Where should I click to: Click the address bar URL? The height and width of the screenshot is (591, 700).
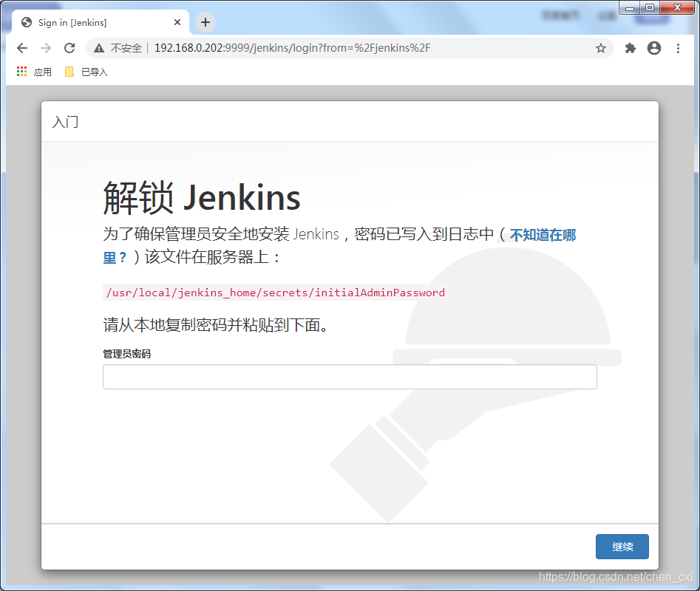coord(293,48)
